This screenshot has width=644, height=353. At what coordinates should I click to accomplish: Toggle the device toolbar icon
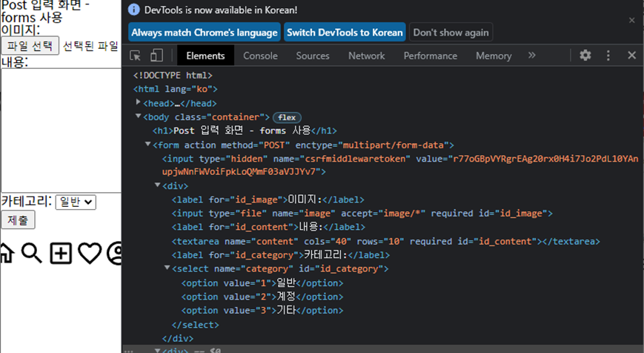[x=156, y=56]
